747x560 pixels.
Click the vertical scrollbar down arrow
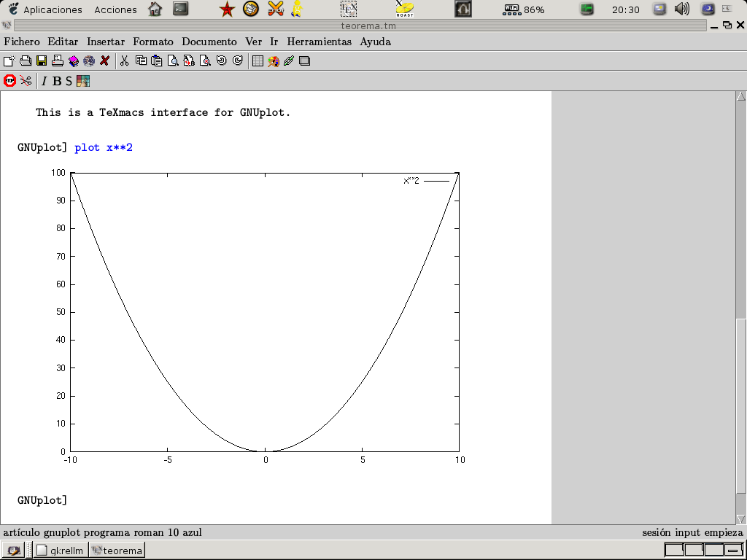coord(741,518)
